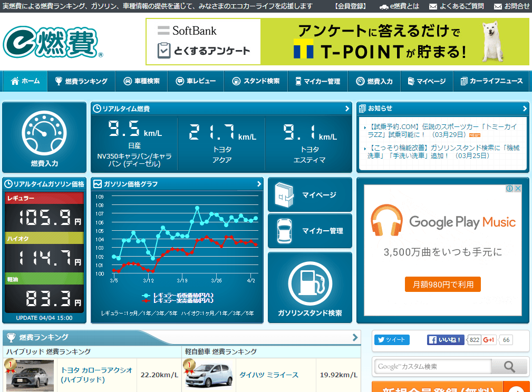
Task: Open ダイハツ ミライース ranking link
Action: (269, 375)
